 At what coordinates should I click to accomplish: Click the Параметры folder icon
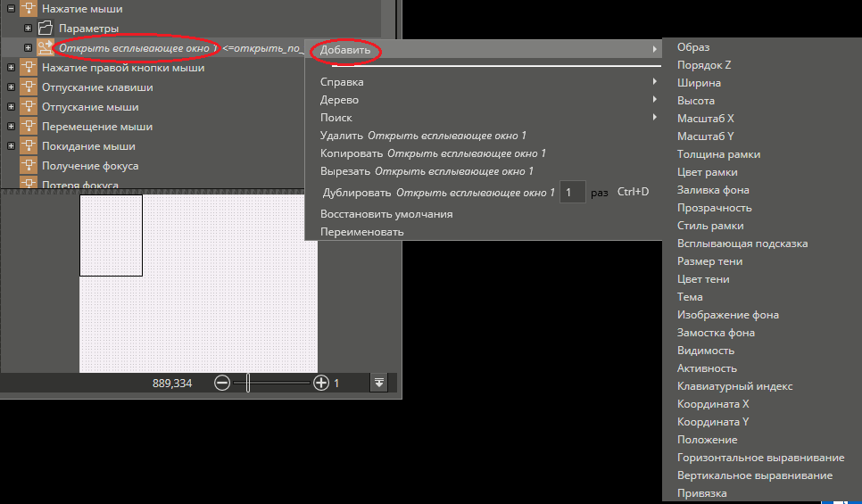point(46,29)
